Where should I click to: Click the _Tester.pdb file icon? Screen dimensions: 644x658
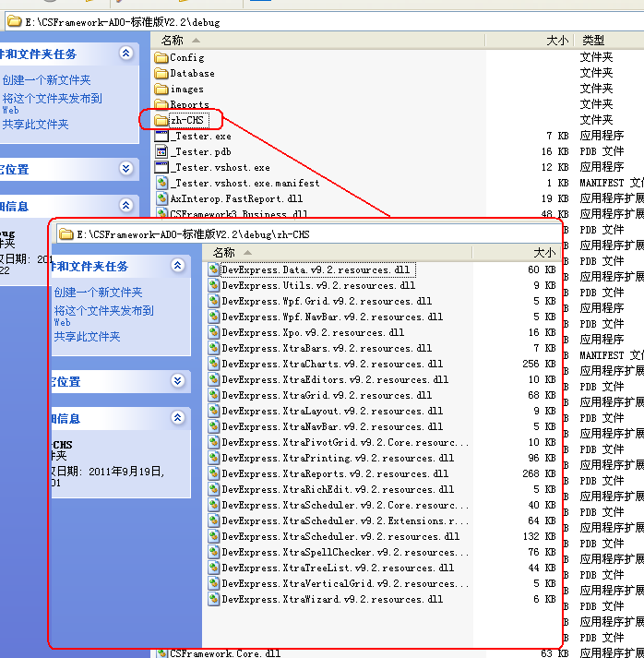coord(161,151)
